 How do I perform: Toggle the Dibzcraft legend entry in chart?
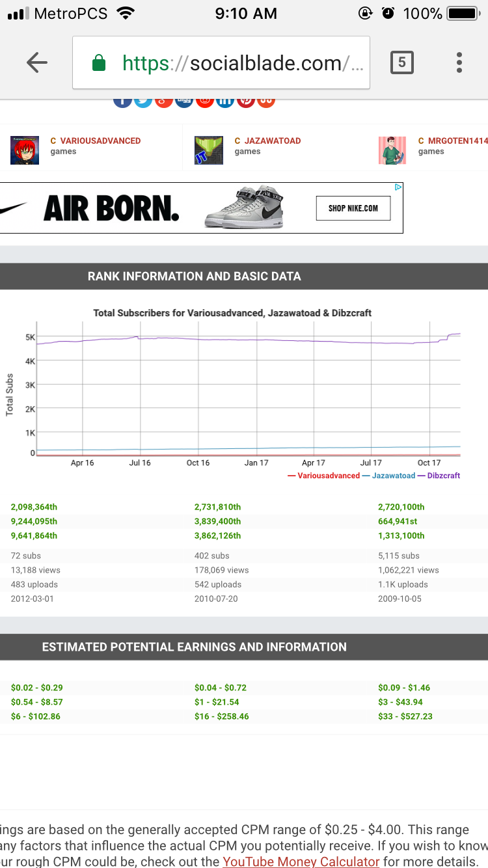point(439,476)
